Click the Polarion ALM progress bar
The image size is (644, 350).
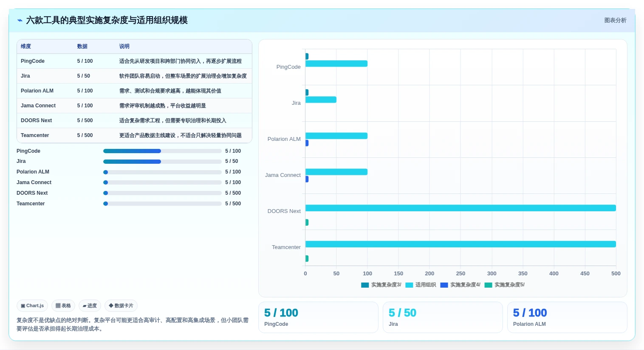click(x=162, y=172)
